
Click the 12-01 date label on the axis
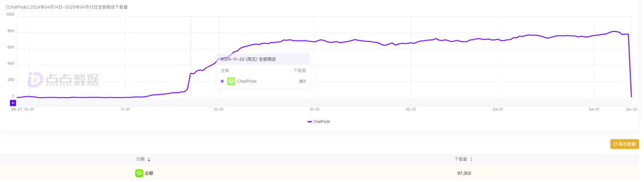click(218, 109)
